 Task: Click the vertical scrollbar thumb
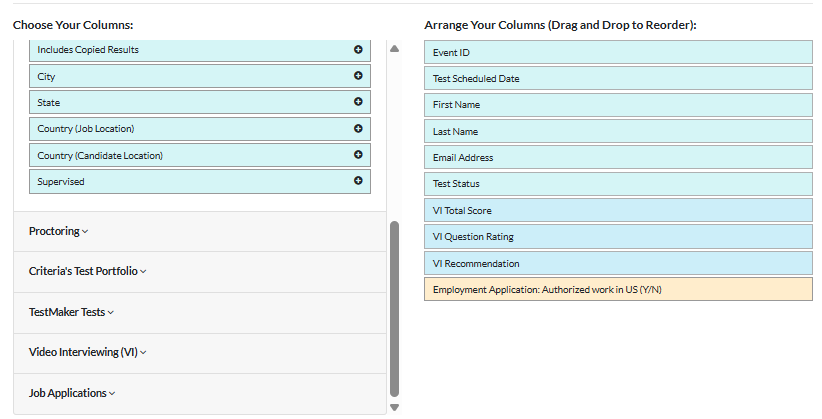pyautogui.click(x=394, y=308)
